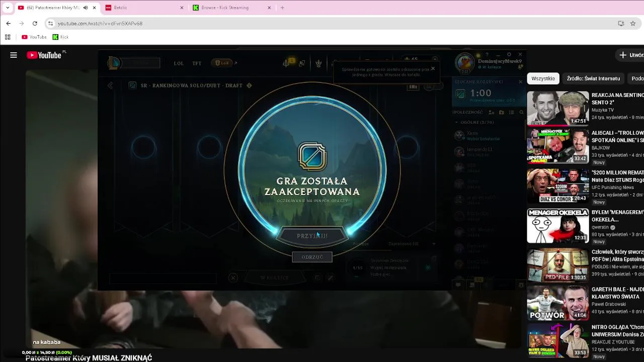Open the chat icon in client footer

458,285
